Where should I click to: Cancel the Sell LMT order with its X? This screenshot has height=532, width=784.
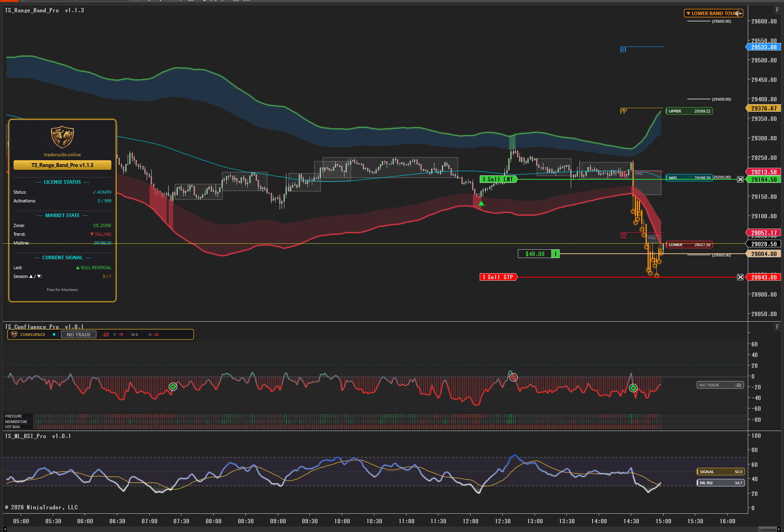740,179
